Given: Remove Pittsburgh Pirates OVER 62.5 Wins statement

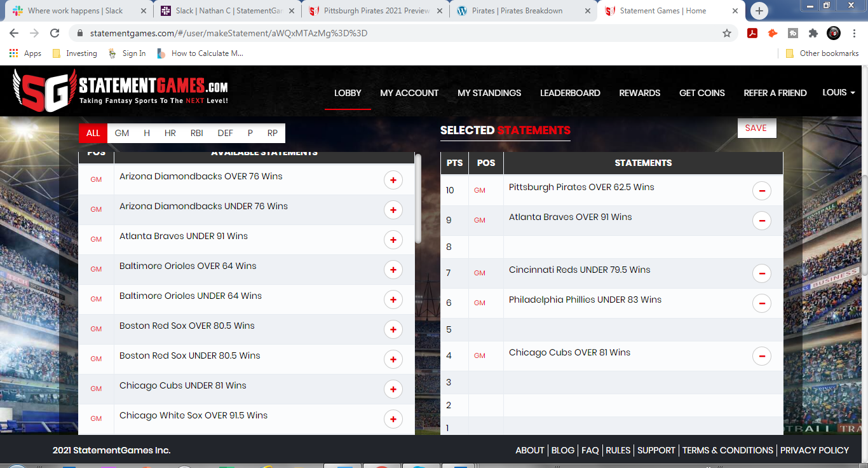Looking at the screenshot, I should tap(762, 191).
